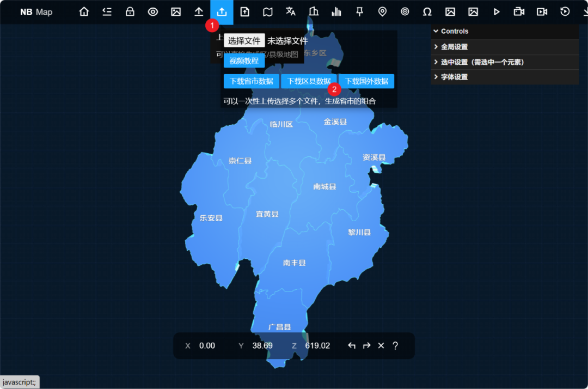Screen dimensions: 588x389
Task: Click 下载区县数据 button
Action: click(x=309, y=81)
